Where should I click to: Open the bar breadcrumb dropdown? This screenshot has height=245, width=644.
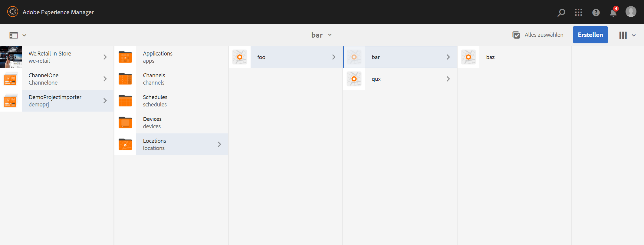(x=321, y=35)
